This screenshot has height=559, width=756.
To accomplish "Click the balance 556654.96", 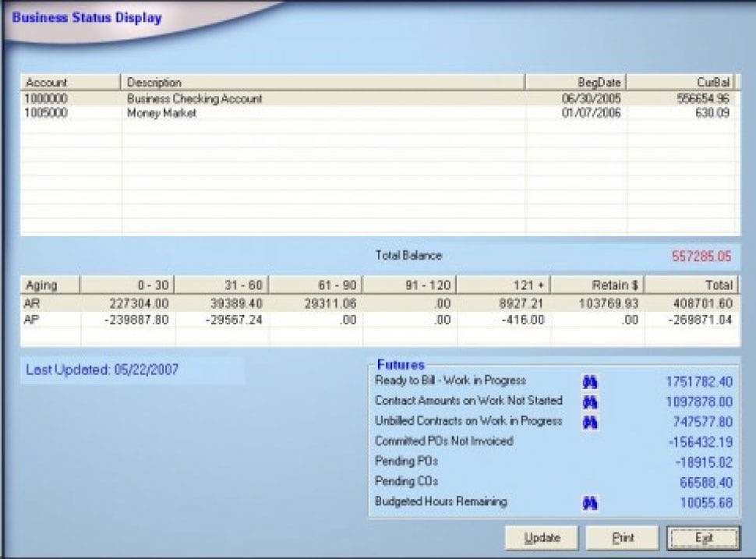I will [x=703, y=98].
